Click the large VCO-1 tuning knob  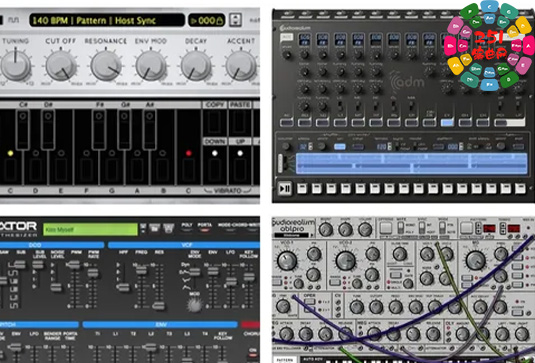point(287,261)
